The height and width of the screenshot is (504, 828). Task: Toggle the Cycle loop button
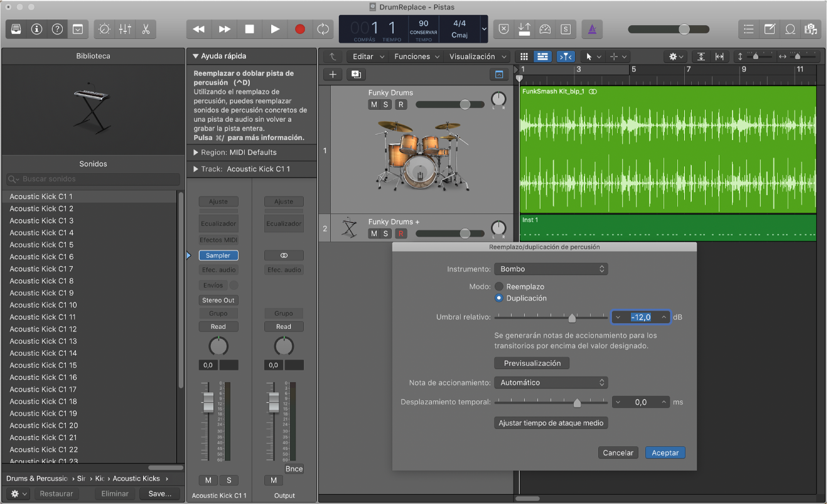click(x=323, y=29)
